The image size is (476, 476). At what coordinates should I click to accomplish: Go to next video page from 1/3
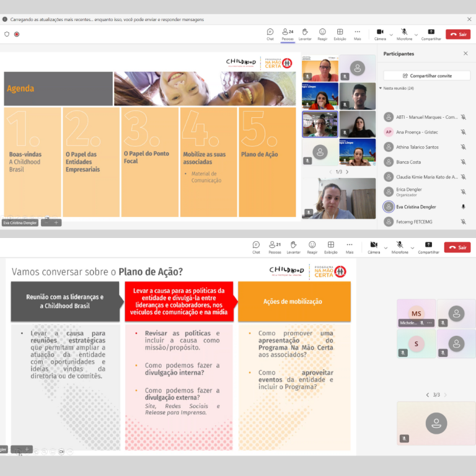pos(347,172)
